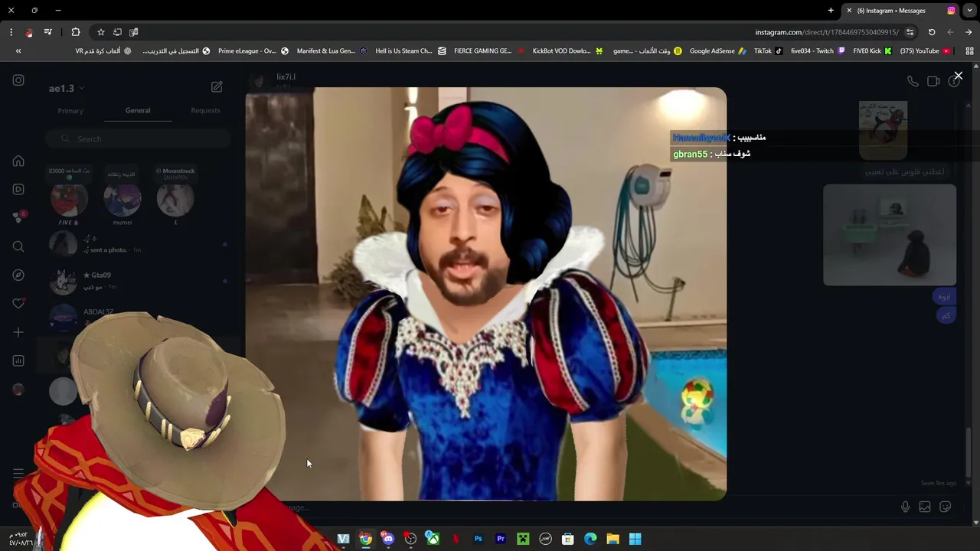The image size is (980, 551).
Task: Go to Instagram Home in sidebar
Action: tap(18, 161)
